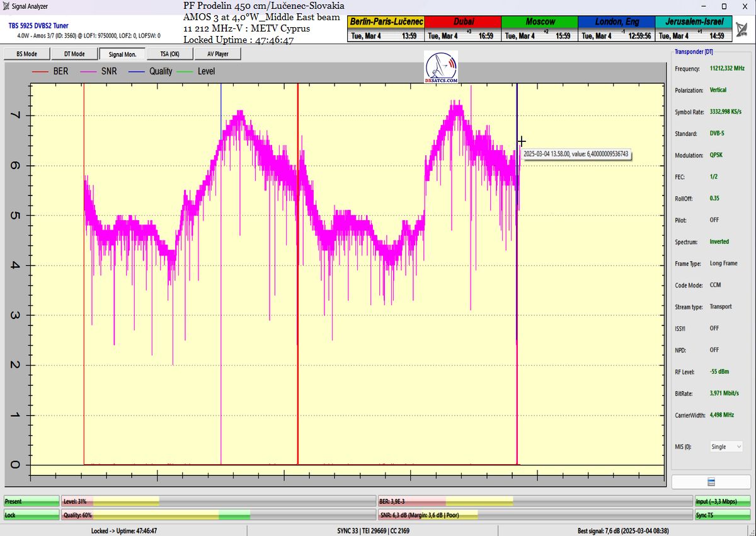Click the blue list button under MIS

point(711,482)
